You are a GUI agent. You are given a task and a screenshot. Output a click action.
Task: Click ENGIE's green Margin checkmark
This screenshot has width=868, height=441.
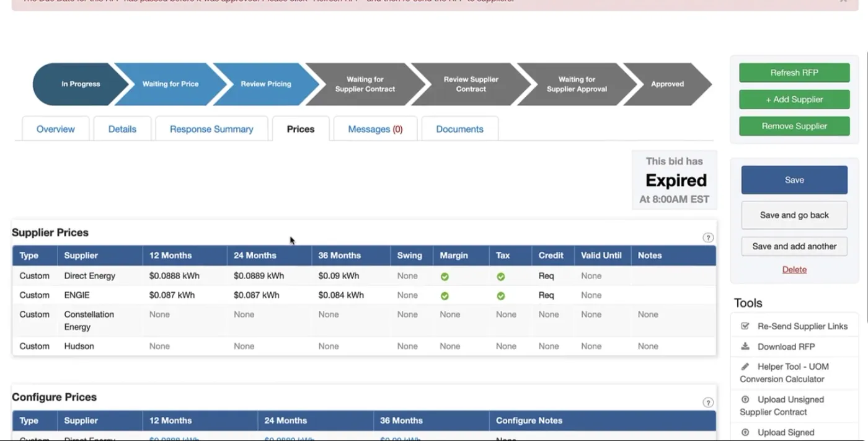[445, 296]
